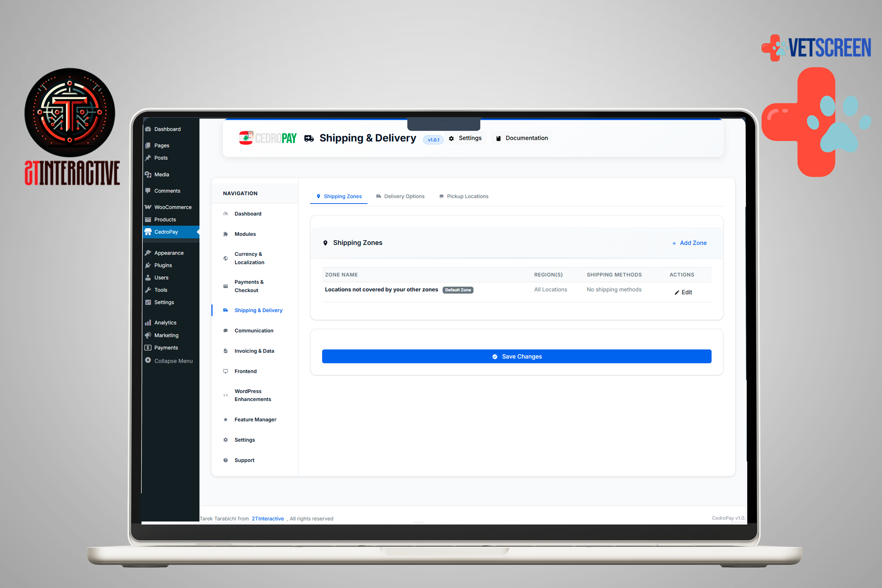The width and height of the screenshot is (882, 588).
Task: Select the Invoicing & Data icon
Action: tap(225, 351)
